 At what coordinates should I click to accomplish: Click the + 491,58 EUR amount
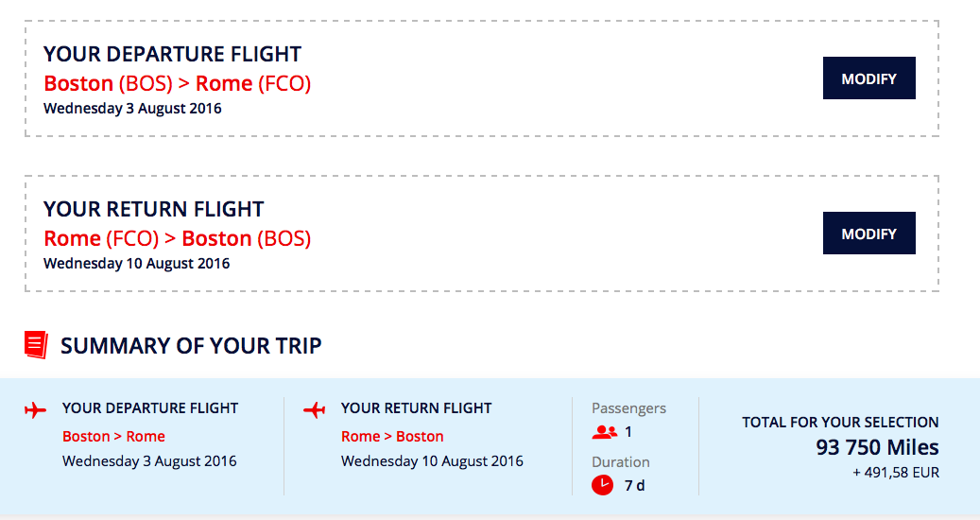pyautogui.click(x=895, y=473)
